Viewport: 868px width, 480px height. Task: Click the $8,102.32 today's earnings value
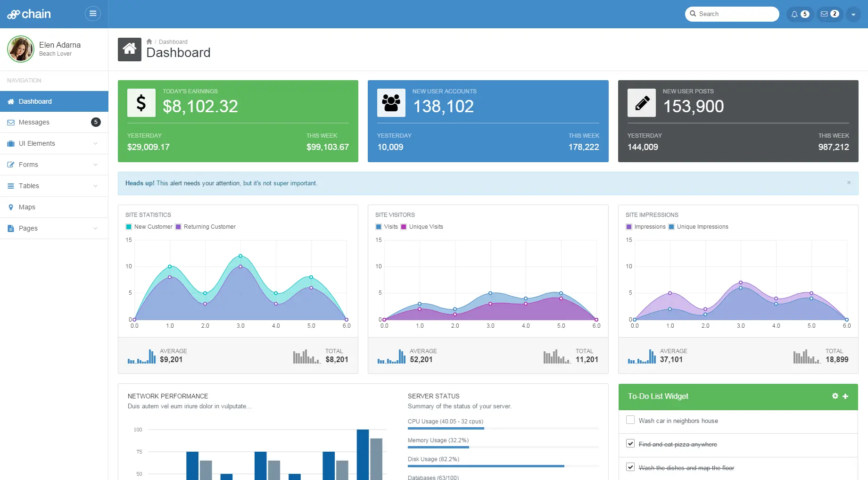(200, 107)
